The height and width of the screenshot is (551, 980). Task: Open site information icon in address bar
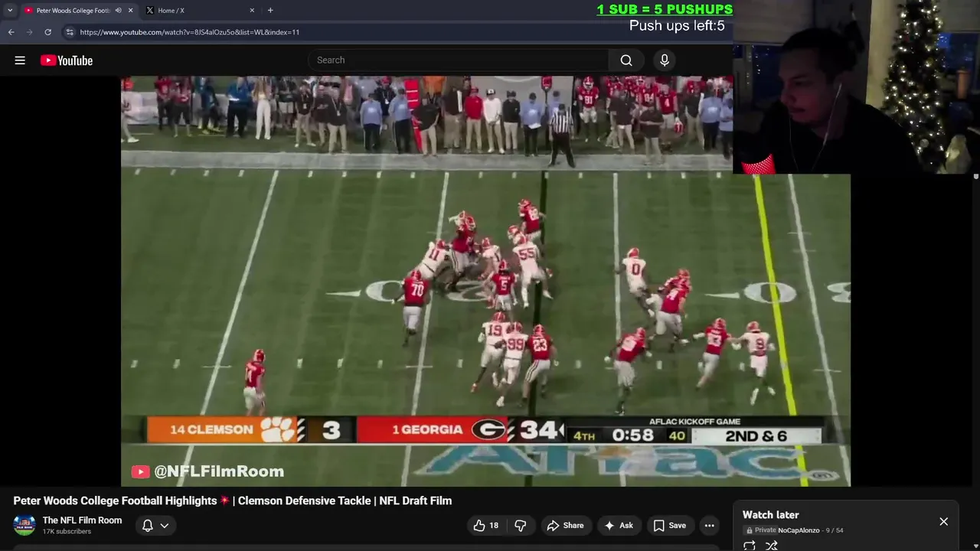[x=70, y=32]
